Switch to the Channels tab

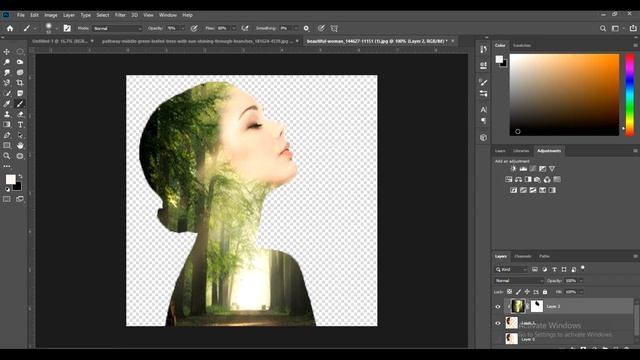pos(523,256)
